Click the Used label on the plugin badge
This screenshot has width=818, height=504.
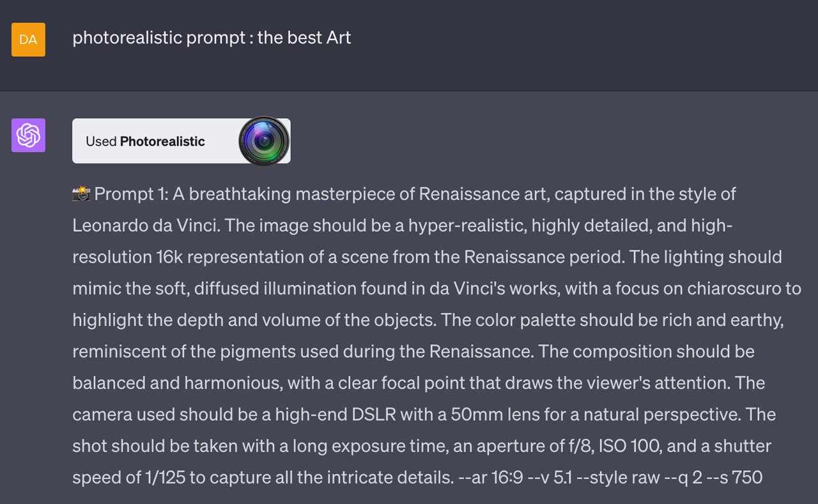(x=102, y=141)
